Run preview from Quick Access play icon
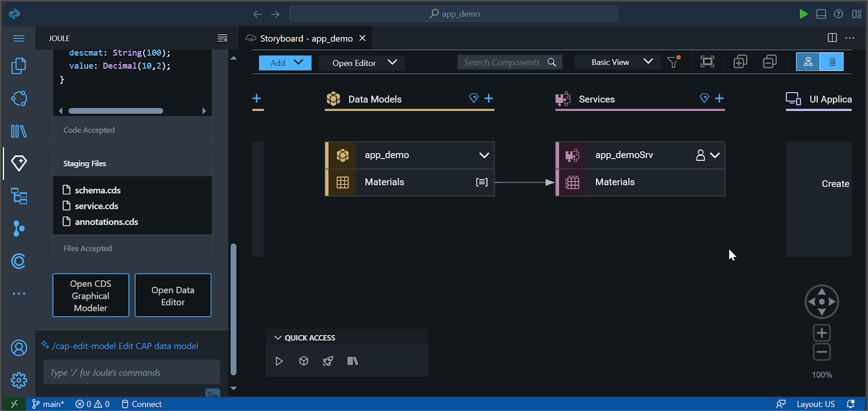The image size is (868, 411). pos(279,361)
